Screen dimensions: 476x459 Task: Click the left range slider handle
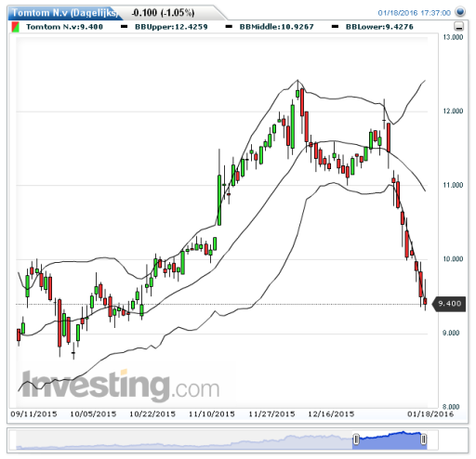356,439
